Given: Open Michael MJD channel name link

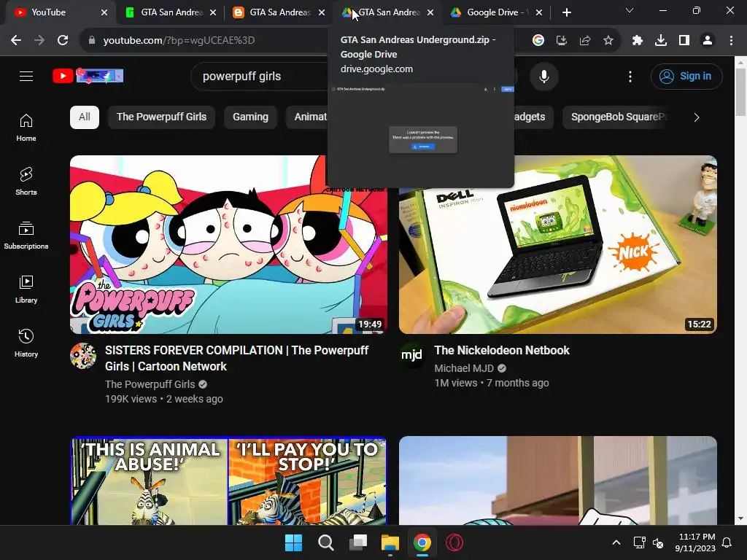Looking at the screenshot, I should coord(464,368).
